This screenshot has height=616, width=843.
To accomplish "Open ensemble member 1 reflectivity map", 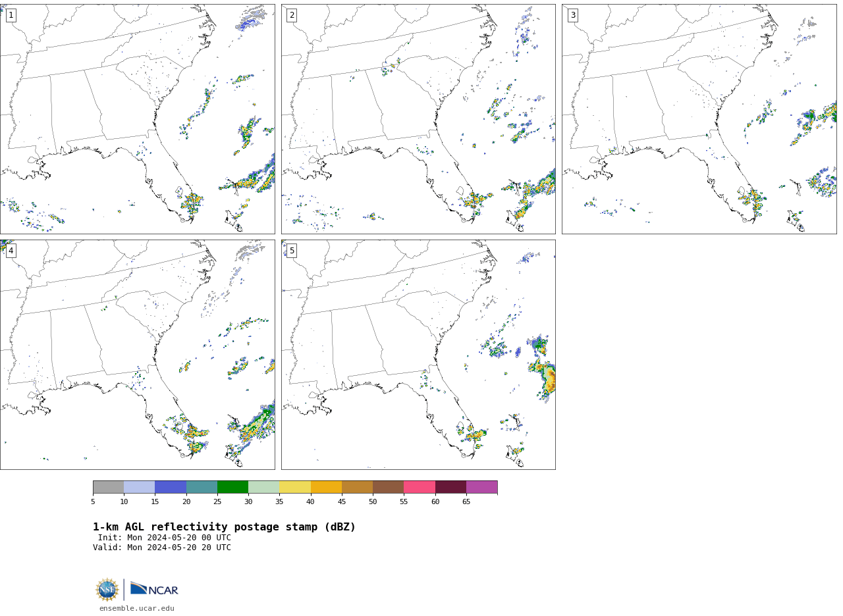I will coord(137,119).
